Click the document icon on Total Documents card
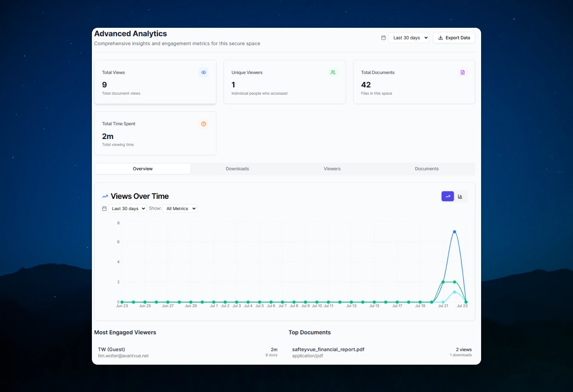 click(462, 72)
